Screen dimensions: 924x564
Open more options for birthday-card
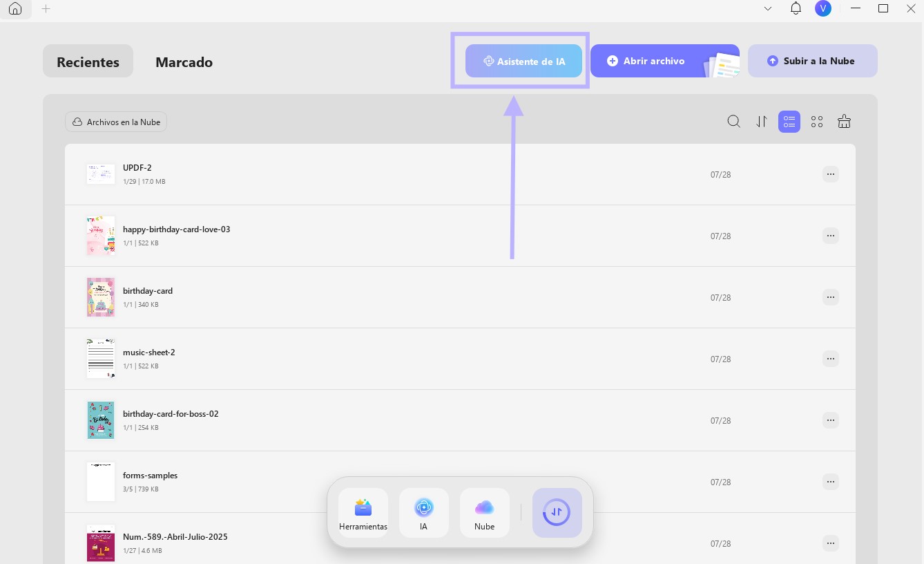click(831, 297)
